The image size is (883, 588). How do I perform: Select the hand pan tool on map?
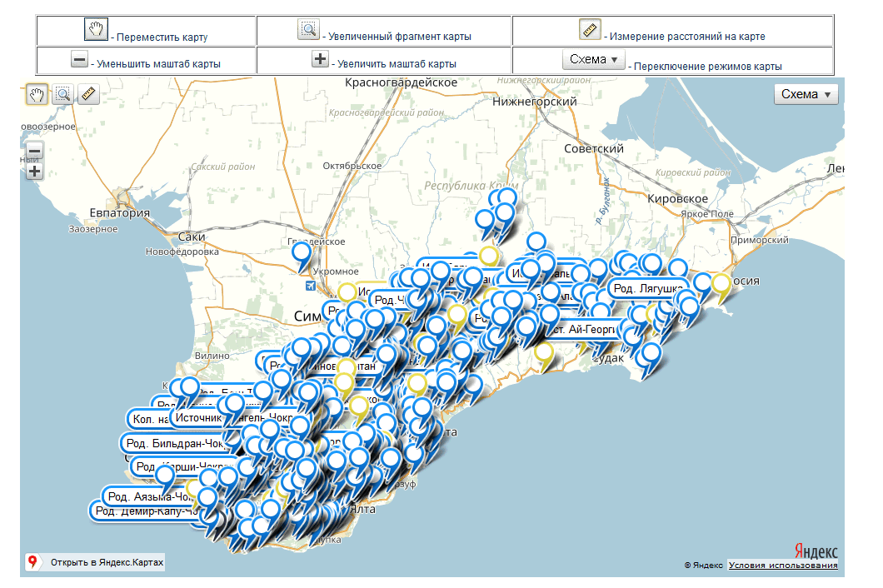(x=37, y=94)
